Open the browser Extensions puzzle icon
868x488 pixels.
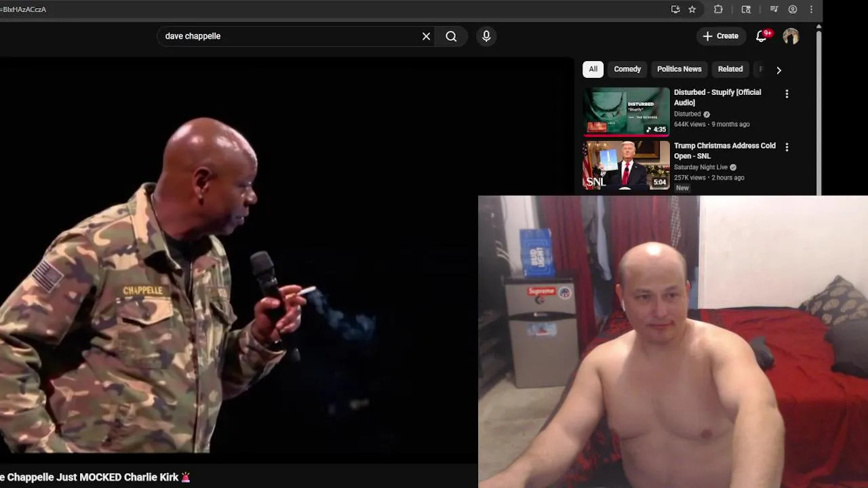click(x=718, y=9)
